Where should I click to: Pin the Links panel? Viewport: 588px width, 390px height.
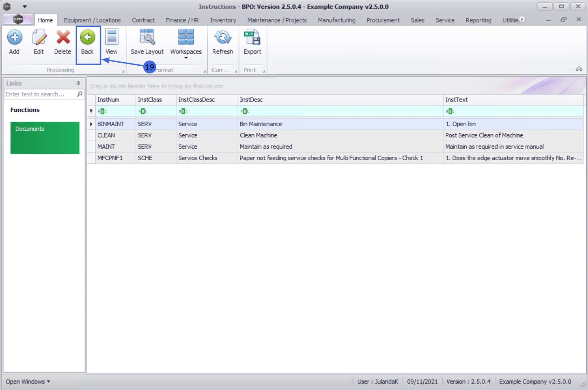(x=78, y=83)
